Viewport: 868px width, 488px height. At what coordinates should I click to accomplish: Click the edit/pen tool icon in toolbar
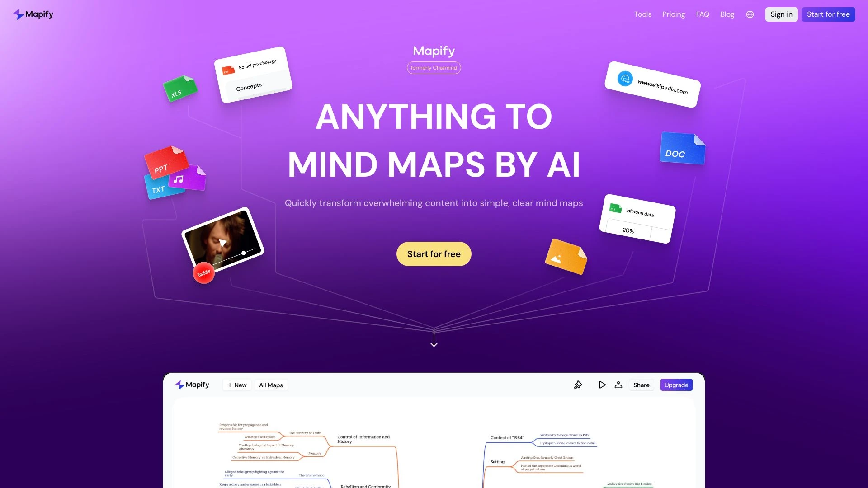point(578,385)
